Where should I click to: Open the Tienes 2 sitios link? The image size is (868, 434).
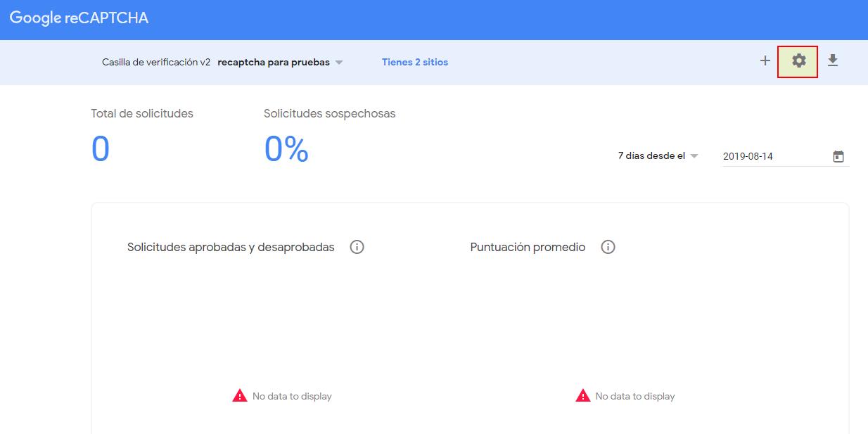tap(415, 62)
